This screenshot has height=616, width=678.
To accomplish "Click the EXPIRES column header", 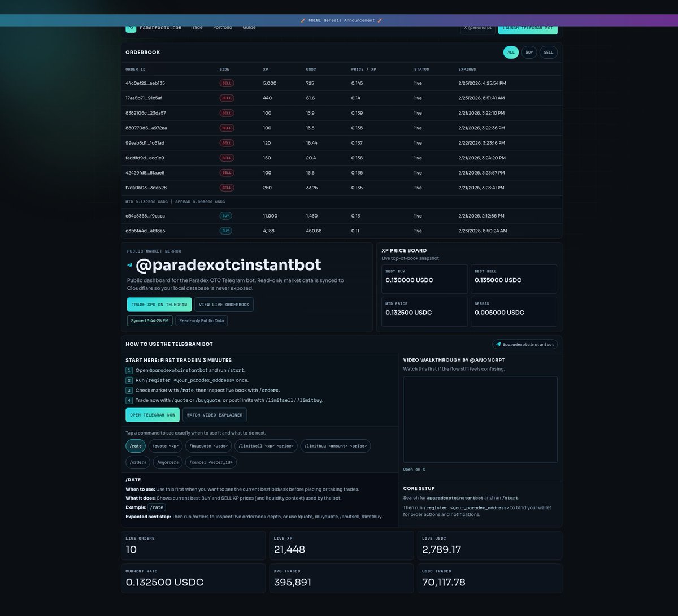I will tap(467, 70).
